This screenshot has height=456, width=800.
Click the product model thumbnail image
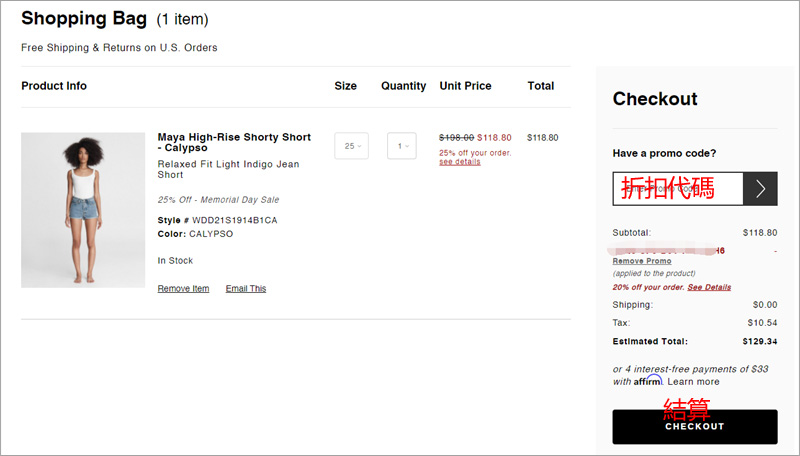[83, 210]
